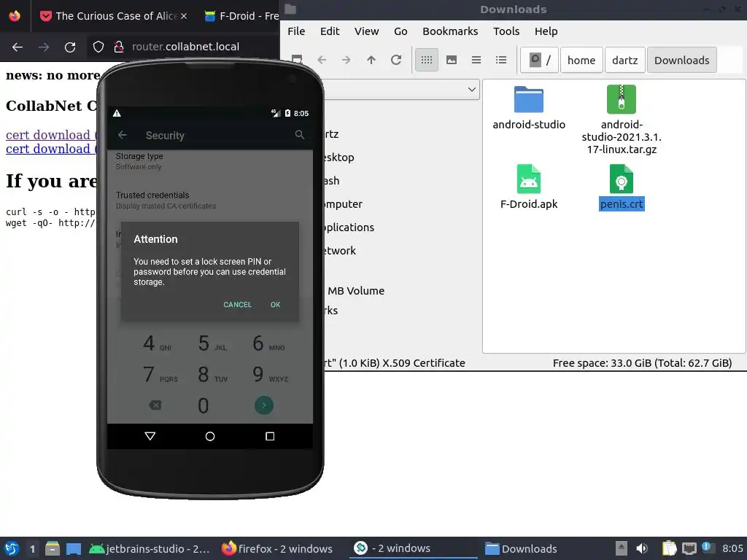The height and width of the screenshot is (560, 747).
Task: Open the first cert download link
Action: [x=51, y=135]
